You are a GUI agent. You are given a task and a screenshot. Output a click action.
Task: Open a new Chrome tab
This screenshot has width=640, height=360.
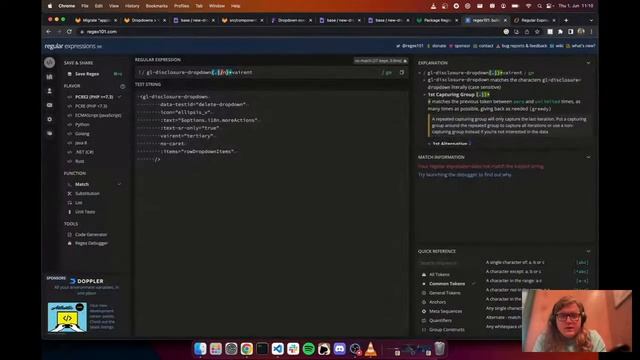566,20
